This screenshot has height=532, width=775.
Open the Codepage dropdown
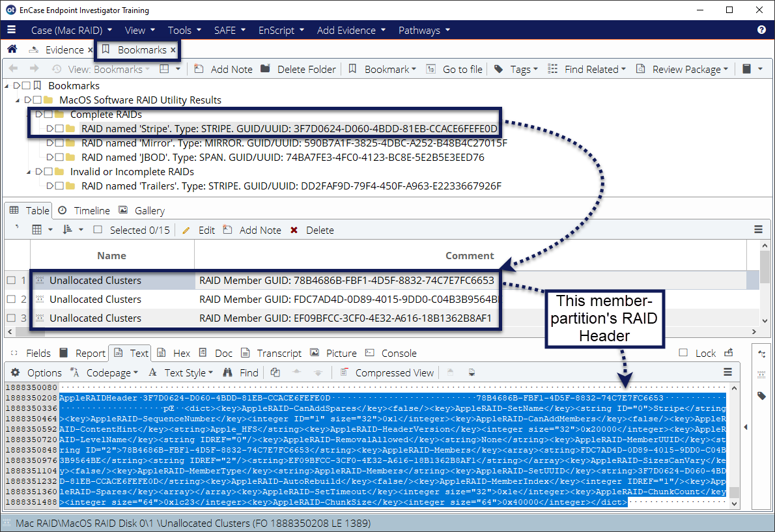(x=112, y=372)
